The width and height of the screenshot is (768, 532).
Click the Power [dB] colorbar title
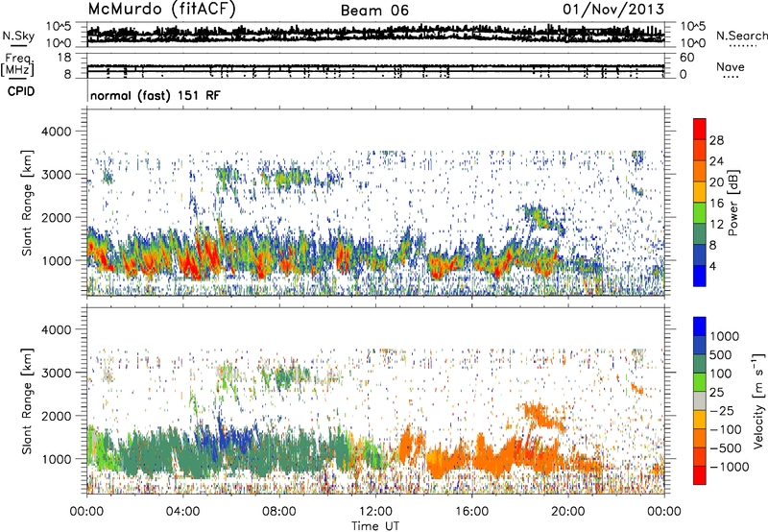[x=732, y=203]
